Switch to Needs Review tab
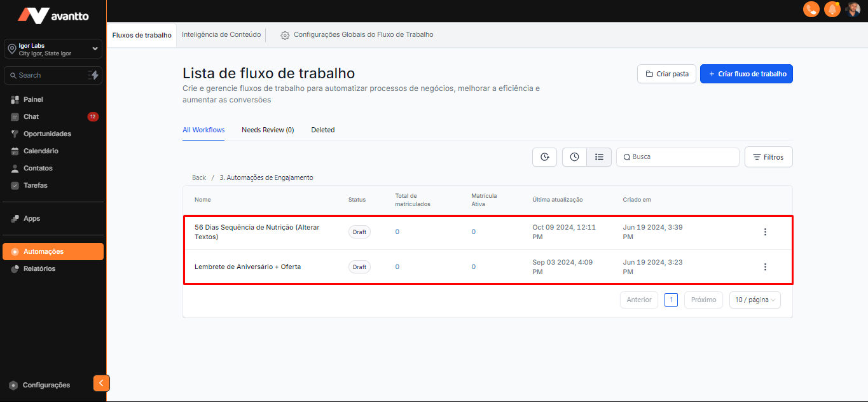 [268, 130]
